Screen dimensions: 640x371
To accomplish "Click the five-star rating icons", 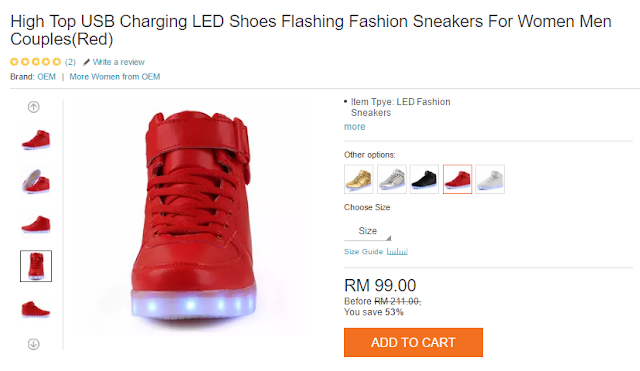I will click(x=36, y=62).
